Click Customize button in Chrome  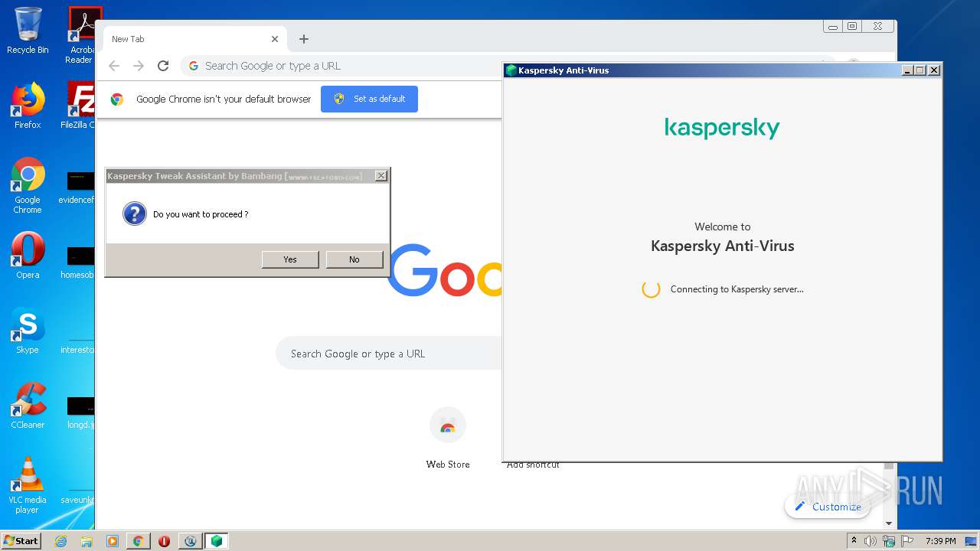pyautogui.click(x=828, y=507)
